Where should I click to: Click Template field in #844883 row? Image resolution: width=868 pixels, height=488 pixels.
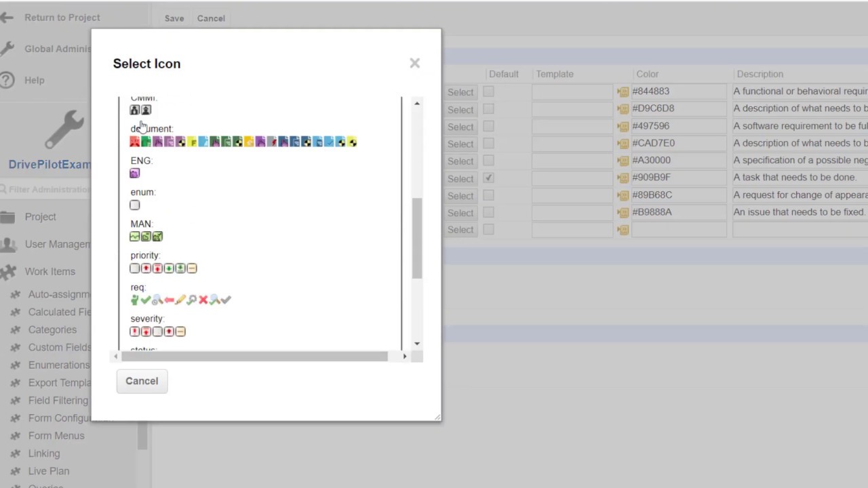(x=572, y=91)
